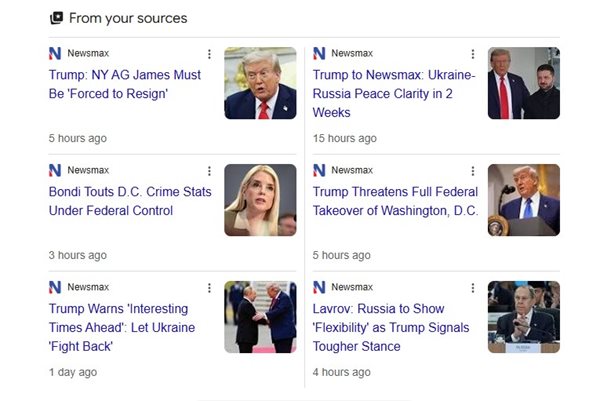Click Newsmax logo icon above NY AG James headline
The image size is (600, 401).
click(x=55, y=54)
